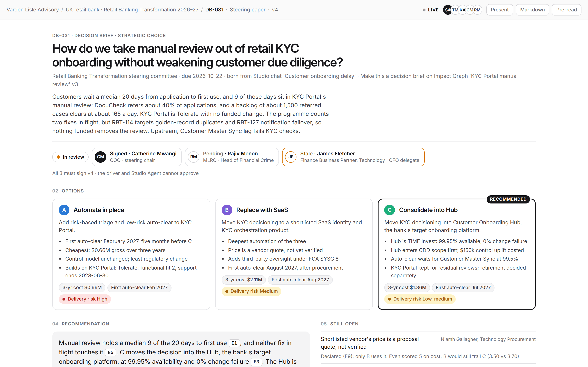Click the TM collaborator avatar
This screenshot has height=367, width=588.
[455, 10]
